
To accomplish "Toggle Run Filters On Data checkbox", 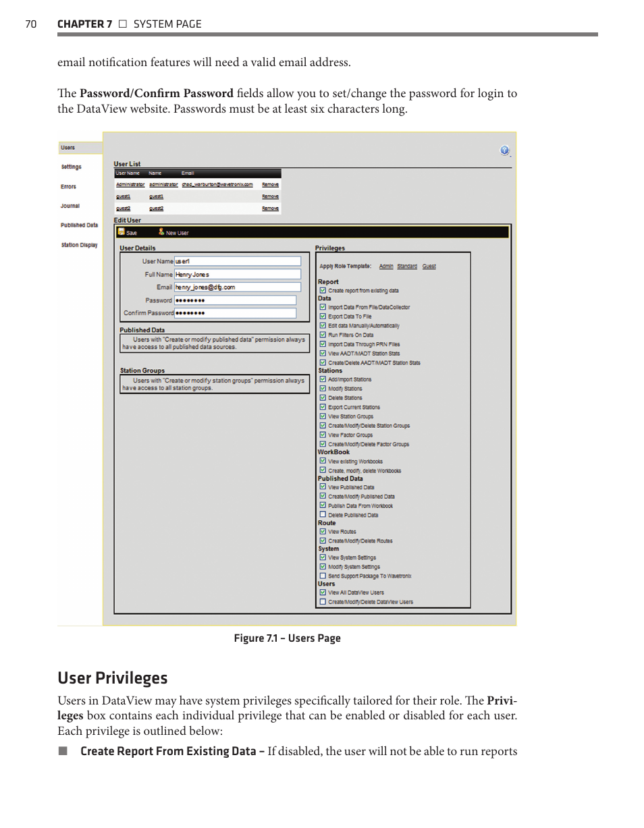I will pyautogui.click(x=323, y=335).
